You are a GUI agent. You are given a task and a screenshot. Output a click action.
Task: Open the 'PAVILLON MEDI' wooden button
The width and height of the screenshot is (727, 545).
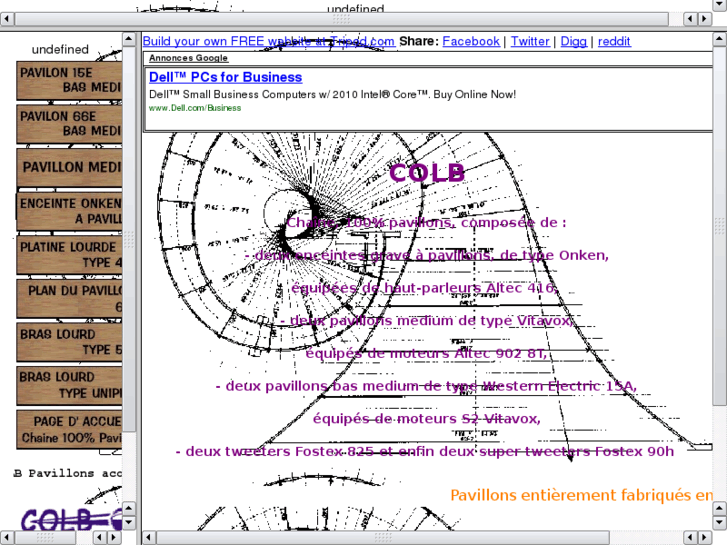pos(70,167)
